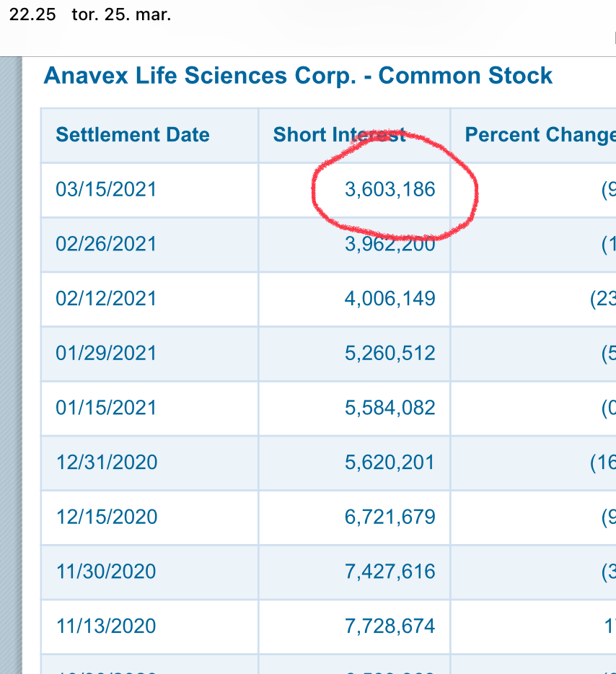Select the 12/31/2020 settlement date
616x674 pixels.
click(x=107, y=463)
